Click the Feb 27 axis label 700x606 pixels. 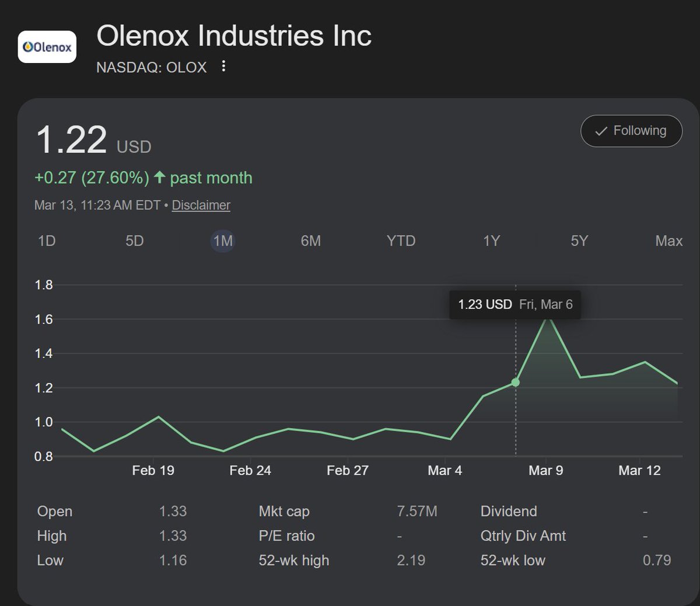348,471
